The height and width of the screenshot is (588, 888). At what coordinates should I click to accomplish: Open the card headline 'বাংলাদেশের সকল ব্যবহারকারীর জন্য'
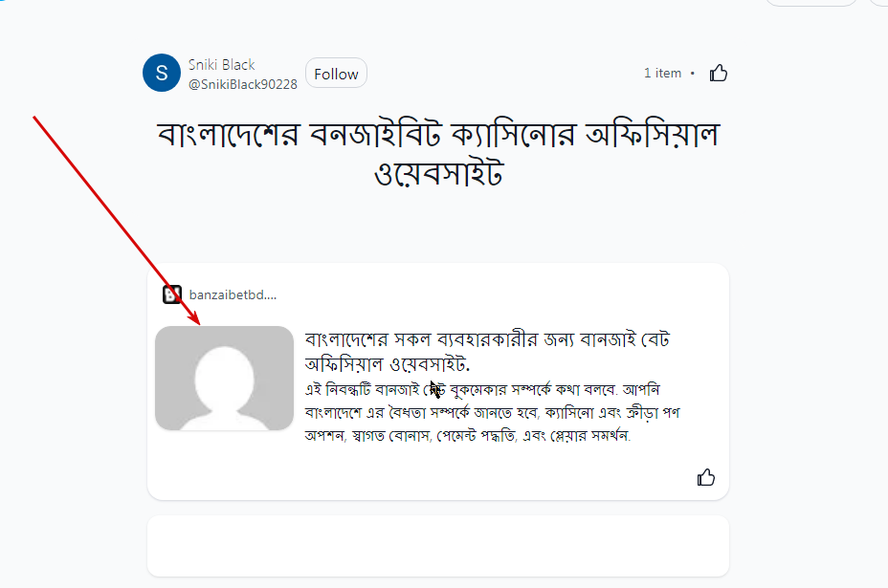pyautogui.click(x=487, y=352)
